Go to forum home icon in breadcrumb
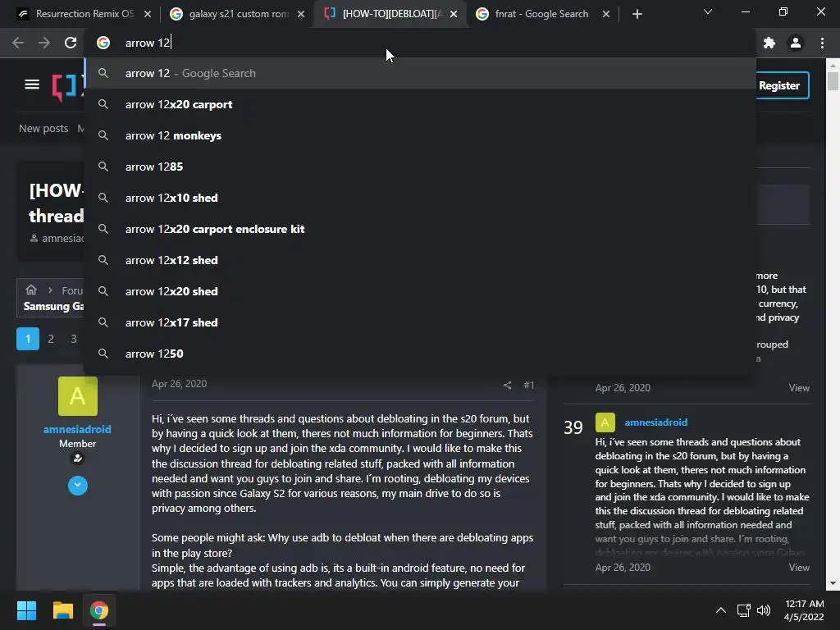840x630 pixels. 31,290
